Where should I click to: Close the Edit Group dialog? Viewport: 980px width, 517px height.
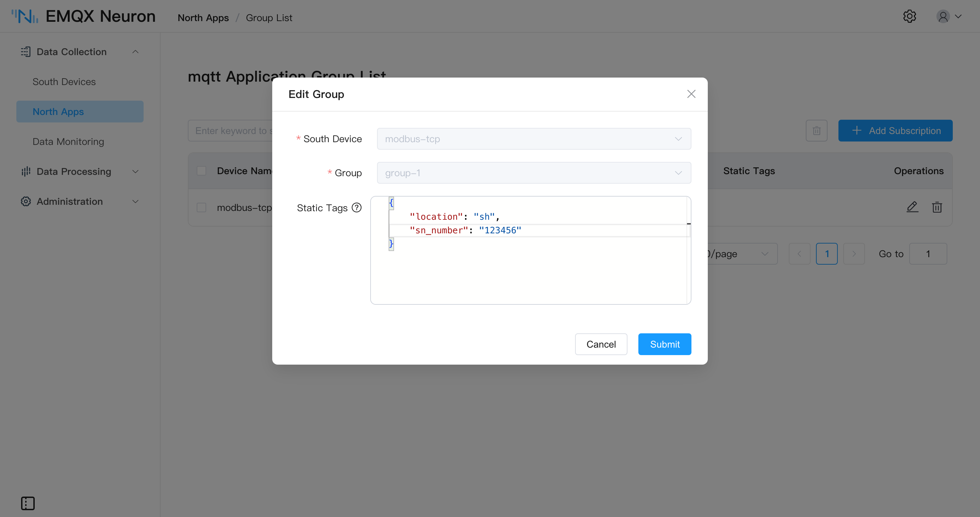coord(691,94)
